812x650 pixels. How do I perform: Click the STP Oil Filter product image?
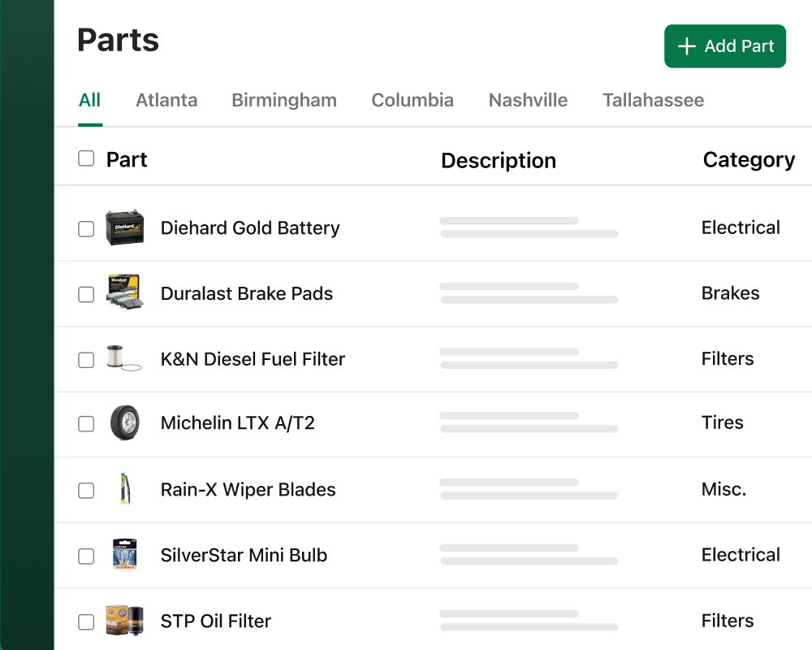(125, 620)
